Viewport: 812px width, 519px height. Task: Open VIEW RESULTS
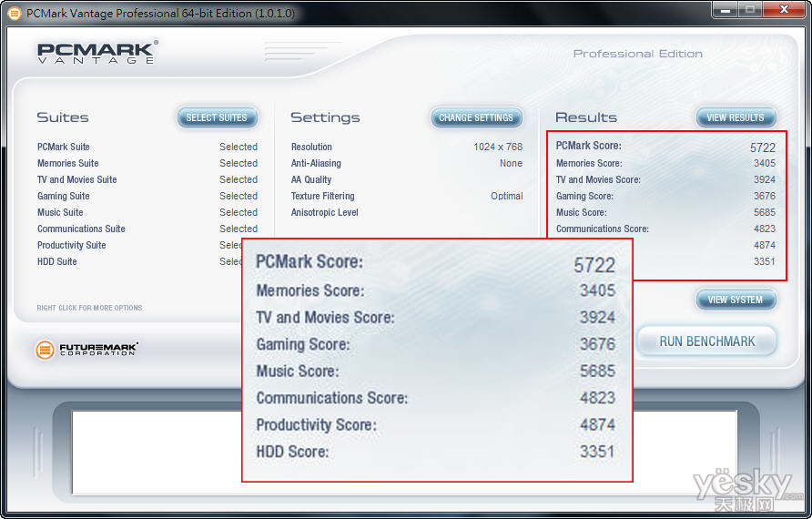click(x=736, y=117)
